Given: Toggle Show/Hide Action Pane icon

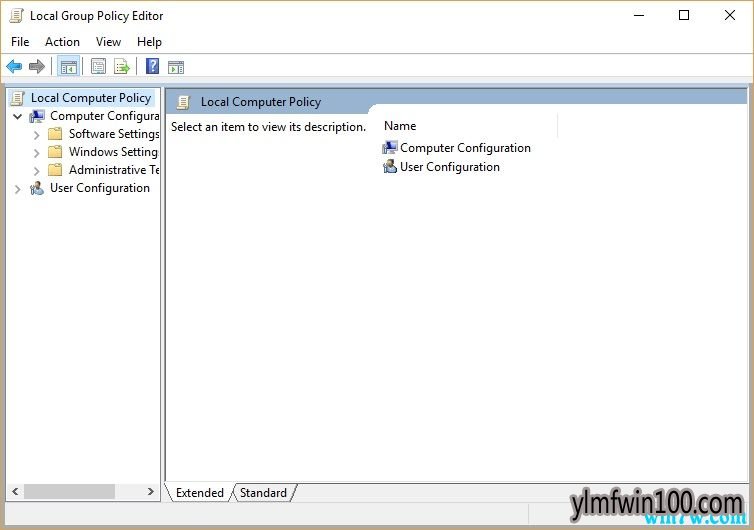Looking at the screenshot, I should pos(176,67).
